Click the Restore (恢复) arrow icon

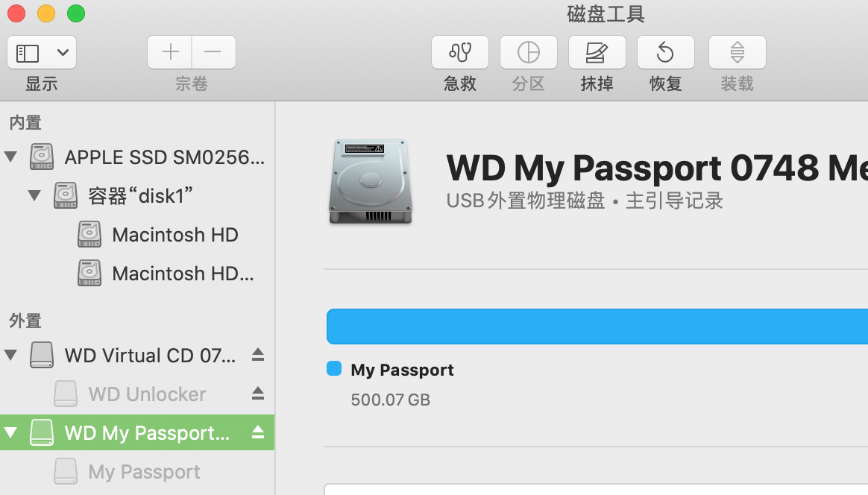[x=665, y=52]
